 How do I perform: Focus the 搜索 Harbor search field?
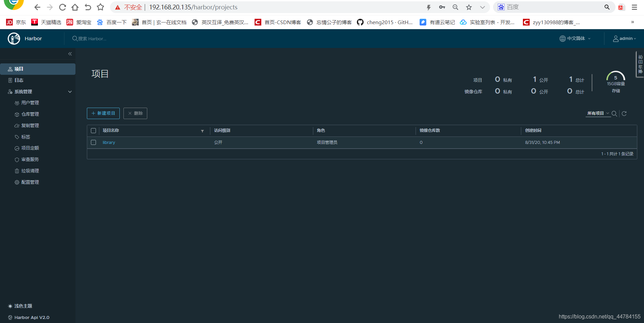point(92,39)
